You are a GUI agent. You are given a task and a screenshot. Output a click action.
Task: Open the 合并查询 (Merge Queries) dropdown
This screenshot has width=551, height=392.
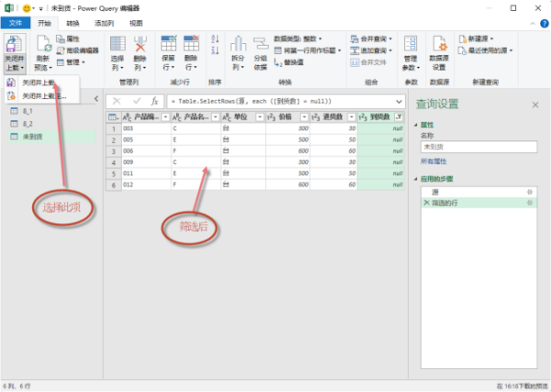pyautogui.click(x=393, y=39)
